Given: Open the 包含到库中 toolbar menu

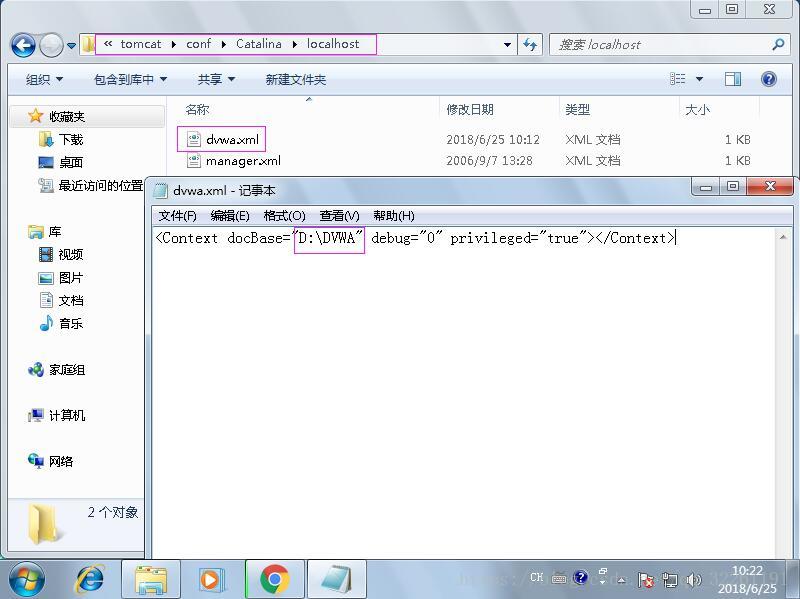Looking at the screenshot, I should tap(131, 80).
